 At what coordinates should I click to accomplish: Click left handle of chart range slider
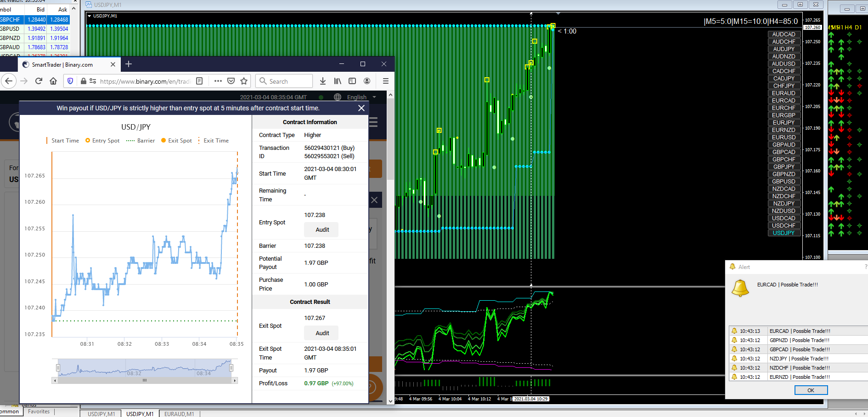(x=58, y=368)
